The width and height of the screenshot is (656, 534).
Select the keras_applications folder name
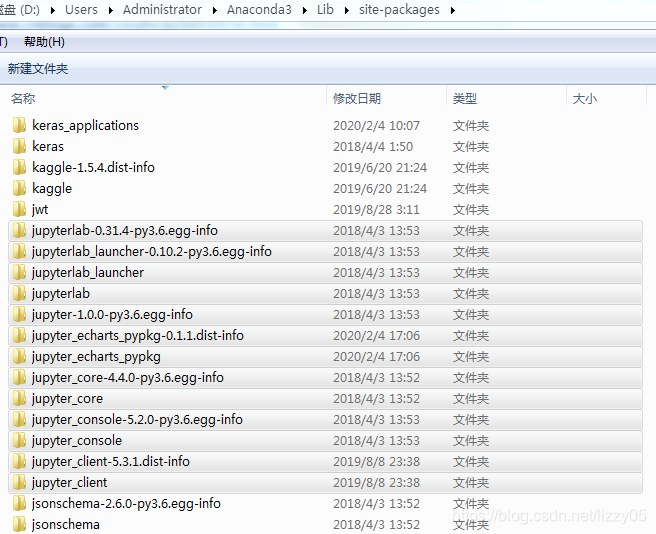click(85, 126)
